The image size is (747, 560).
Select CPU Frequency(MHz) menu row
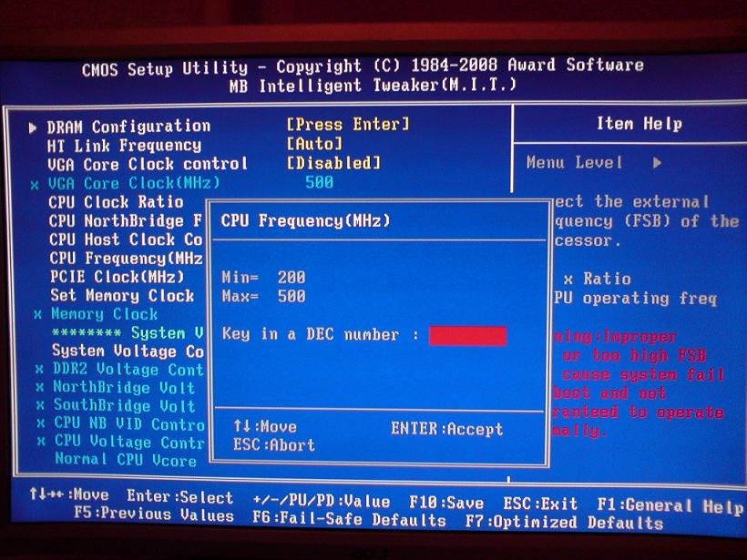coord(127,258)
